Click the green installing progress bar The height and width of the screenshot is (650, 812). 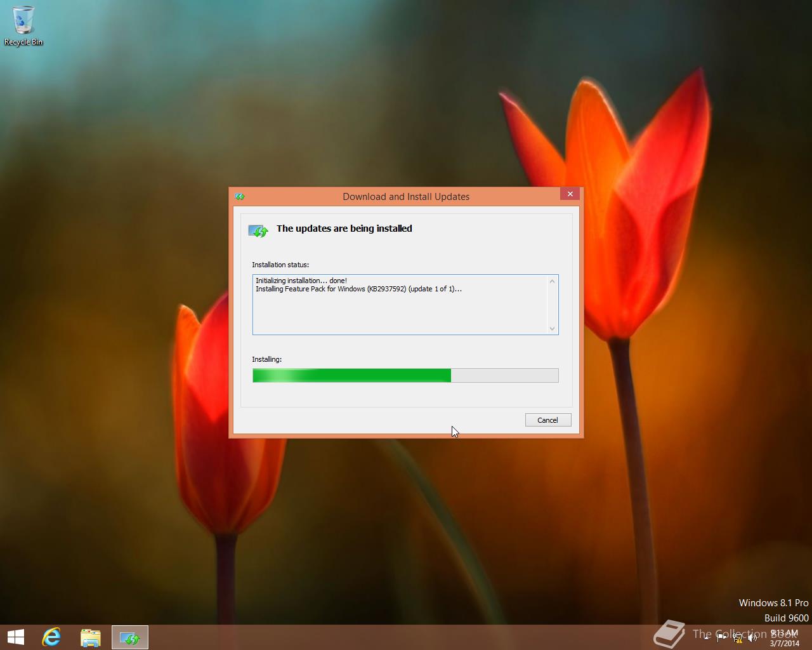(405, 375)
